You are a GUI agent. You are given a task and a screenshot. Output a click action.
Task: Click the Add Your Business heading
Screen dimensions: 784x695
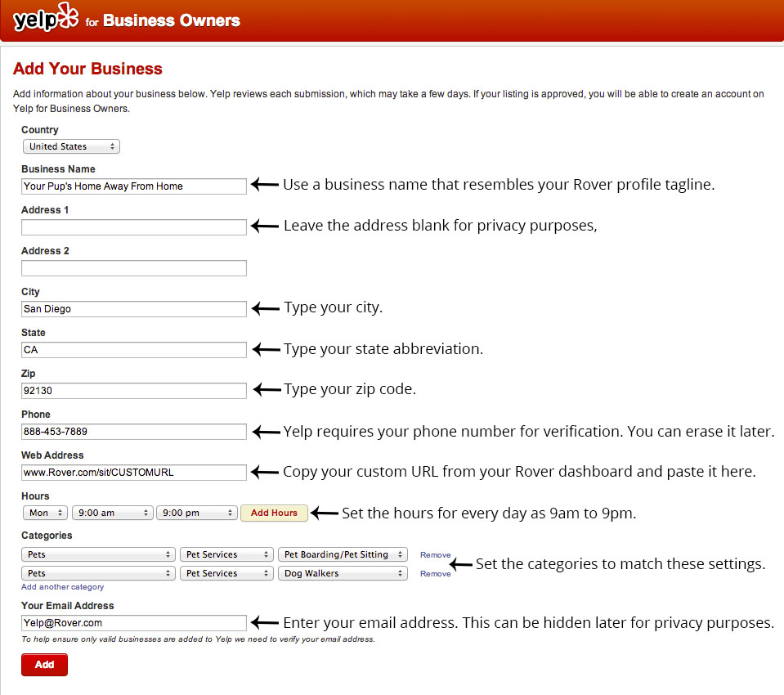[87, 69]
